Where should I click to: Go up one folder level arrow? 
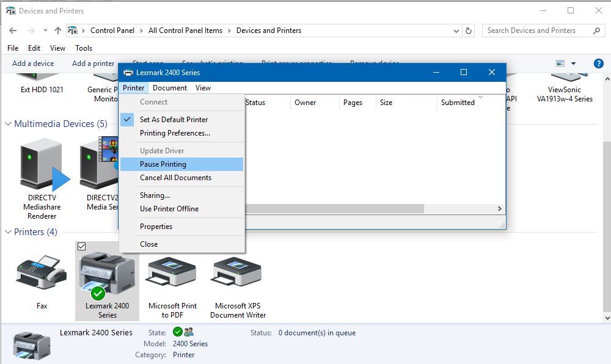point(58,31)
